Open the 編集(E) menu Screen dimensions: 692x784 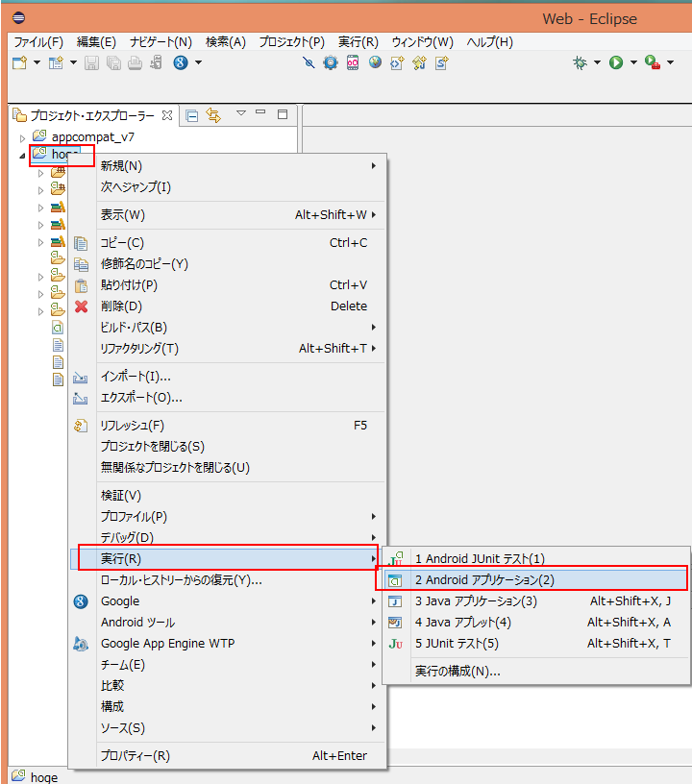coord(96,42)
